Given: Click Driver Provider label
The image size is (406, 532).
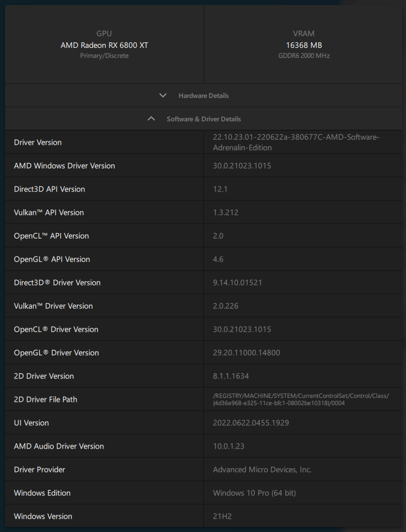Looking at the screenshot, I should pos(39,470).
